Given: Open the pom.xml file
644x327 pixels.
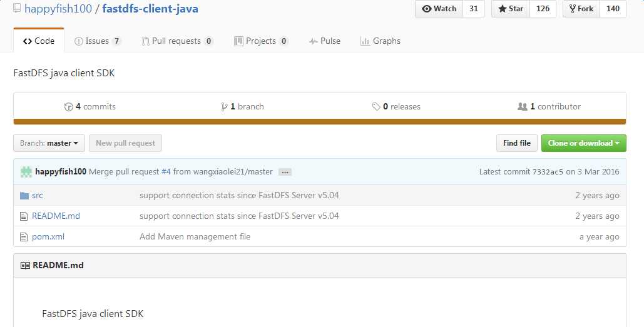Looking at the screenshot, I should 48,237.
